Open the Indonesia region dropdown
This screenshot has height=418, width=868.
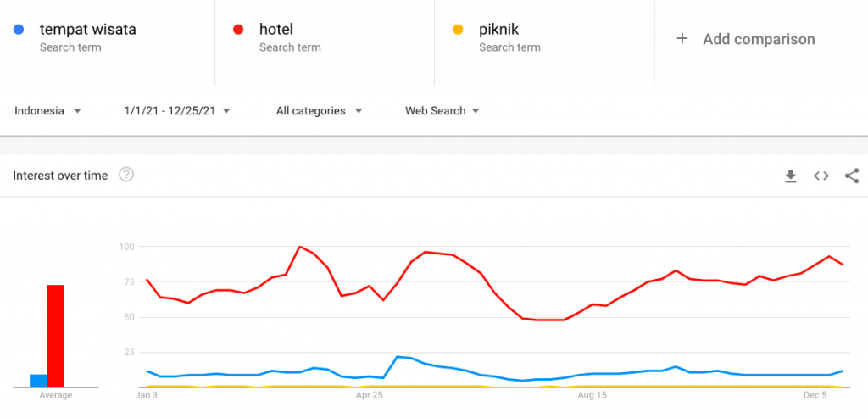click(x=48, y=110)
